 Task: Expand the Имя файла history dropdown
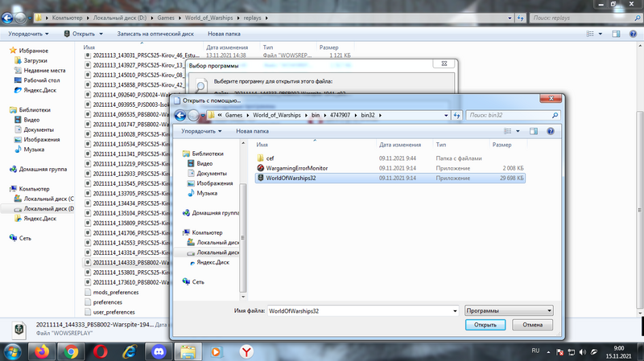coord(455,311)
